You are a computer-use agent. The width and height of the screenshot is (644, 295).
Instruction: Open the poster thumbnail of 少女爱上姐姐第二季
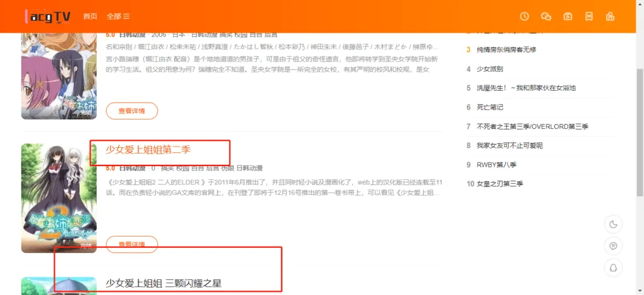59,198
